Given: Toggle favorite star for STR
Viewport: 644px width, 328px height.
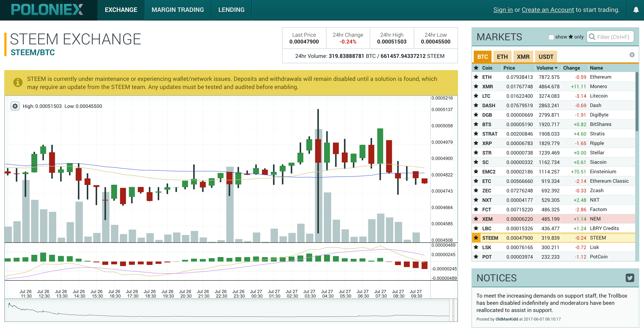Looking at the screenshot, I should click(476, 153).
